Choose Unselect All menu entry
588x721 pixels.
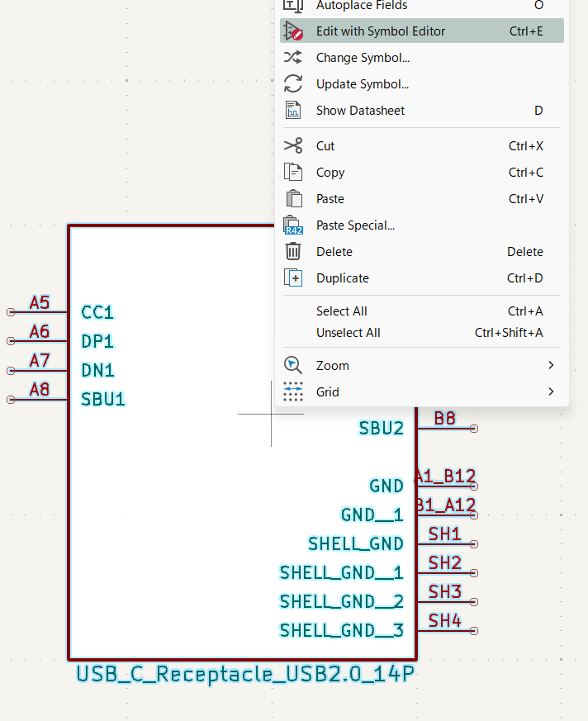point(349,333)
